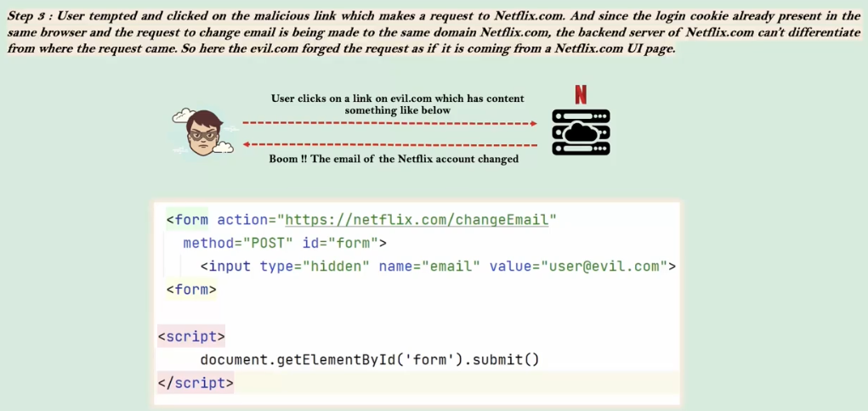The image size is (868, 411).
Task: Click the closing </script> tag
Action: pos(196,383)
